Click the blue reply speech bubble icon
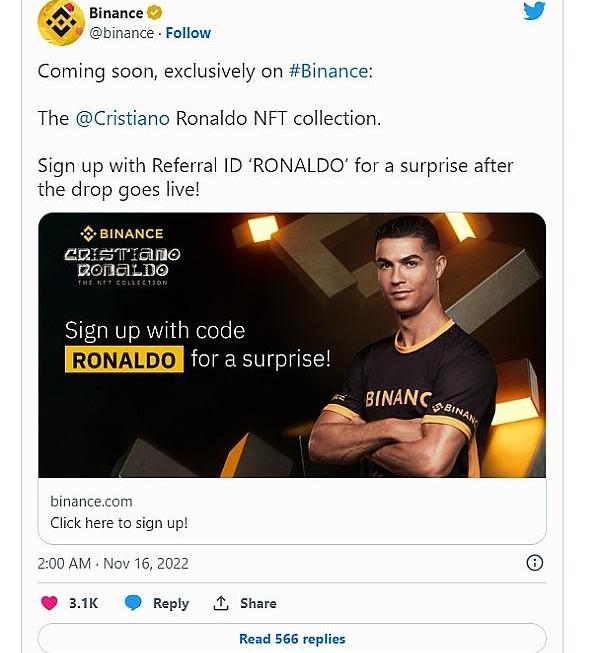Image resolution: width=600 pixels, height=653 pixels. click(x=133, y=603)
